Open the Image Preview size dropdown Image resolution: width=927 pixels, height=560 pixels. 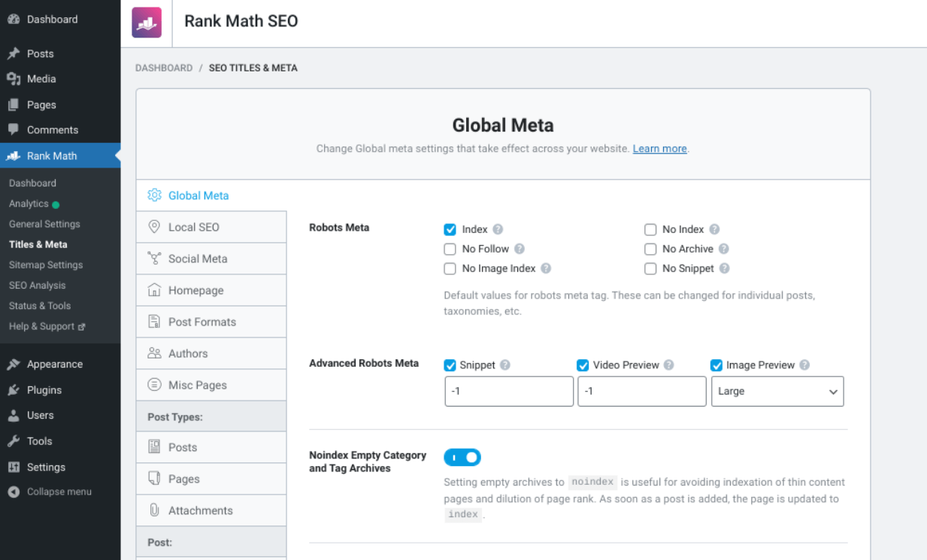(x=777, y=391)
